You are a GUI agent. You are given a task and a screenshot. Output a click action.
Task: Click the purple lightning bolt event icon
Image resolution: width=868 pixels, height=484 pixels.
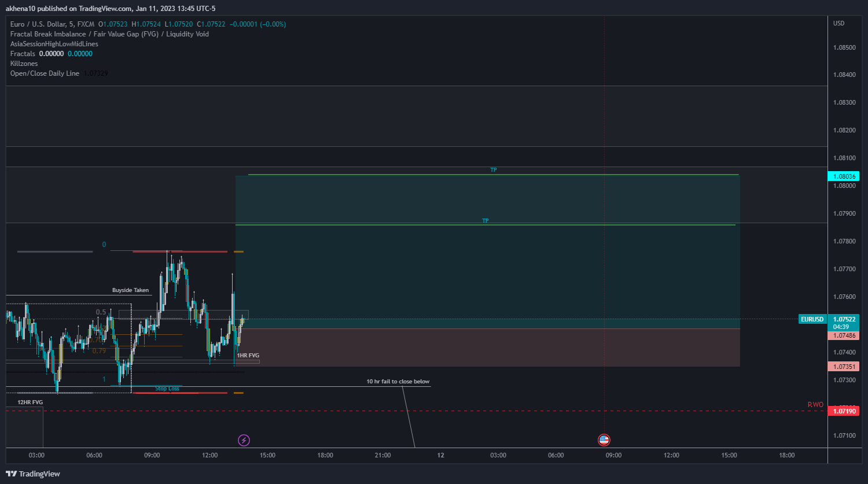pyautogui.click(x=244, y=441)
